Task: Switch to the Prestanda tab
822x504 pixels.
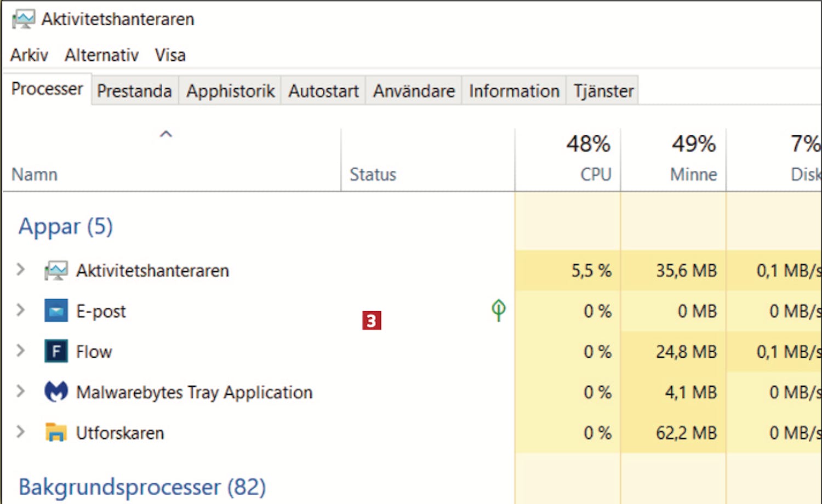Action: pyautogui.click(x=134, y=91)
